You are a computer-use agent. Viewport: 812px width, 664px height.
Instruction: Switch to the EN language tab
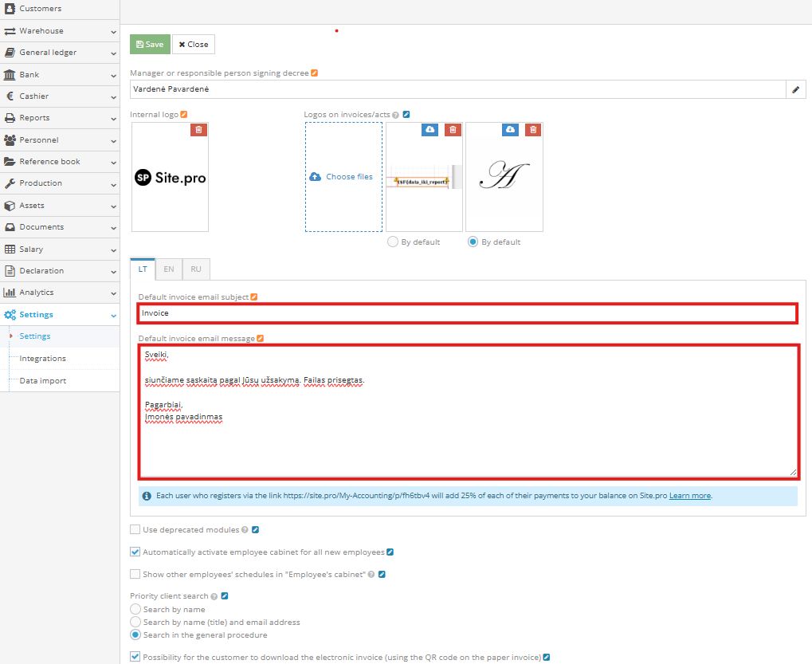click(168, 269)
